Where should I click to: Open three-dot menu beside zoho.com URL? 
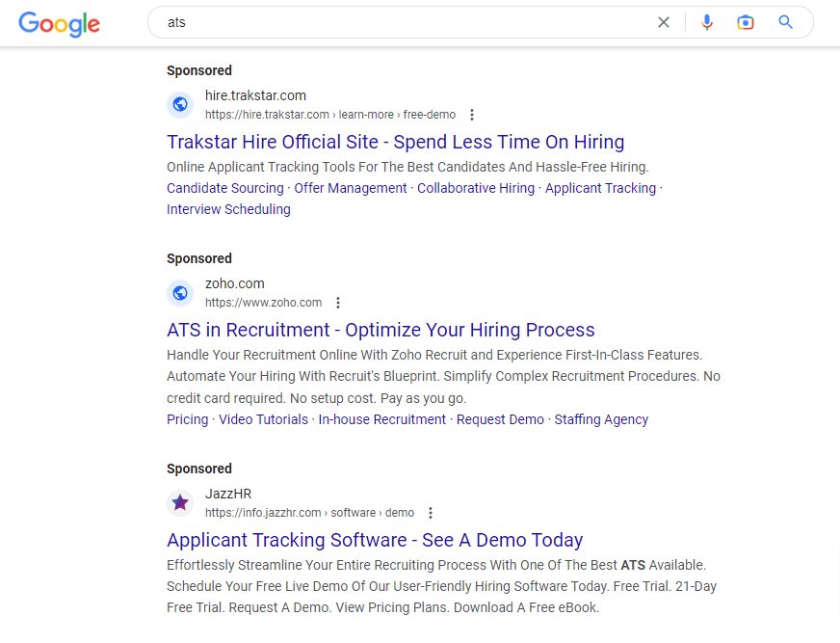tap(338, 303)
